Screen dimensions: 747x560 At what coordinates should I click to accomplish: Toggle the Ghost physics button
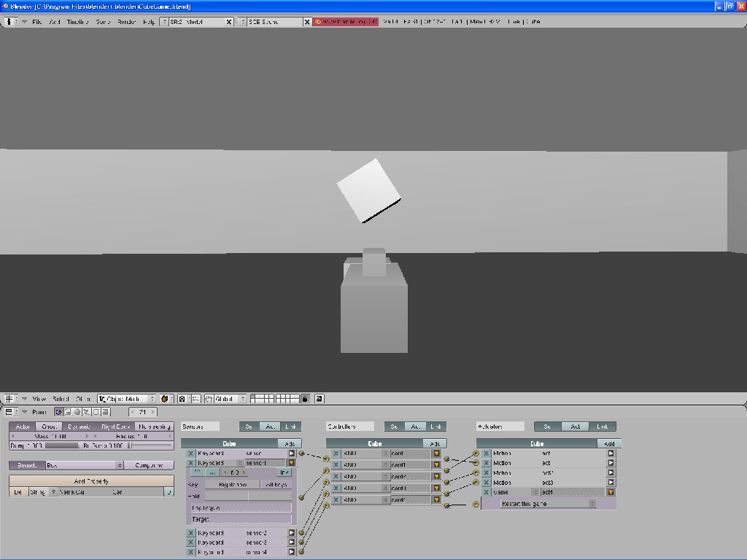49,427
